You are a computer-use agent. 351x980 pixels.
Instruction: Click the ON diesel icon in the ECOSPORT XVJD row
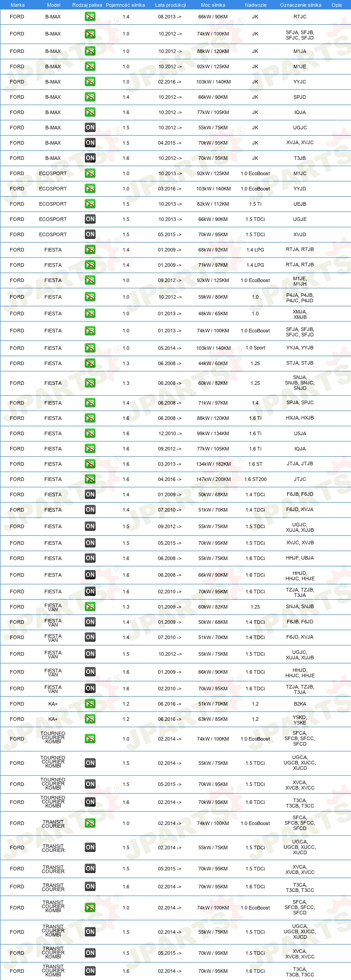pos(90,234)
